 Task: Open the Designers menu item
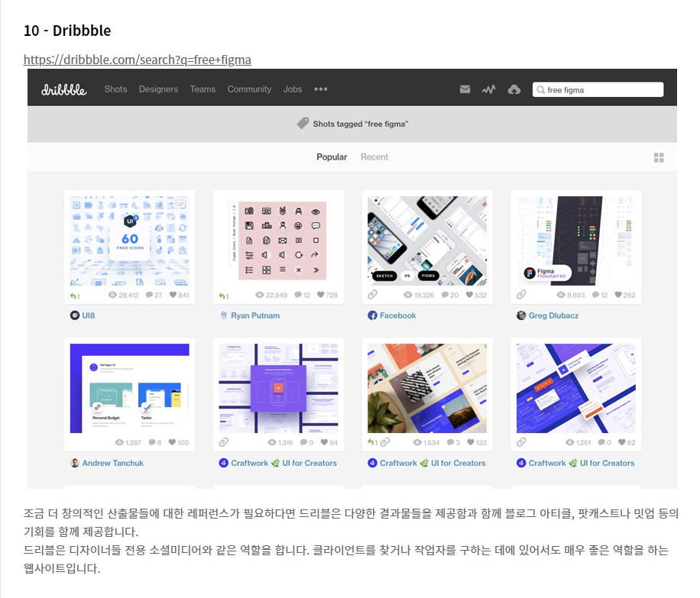[x=158, y=89]
